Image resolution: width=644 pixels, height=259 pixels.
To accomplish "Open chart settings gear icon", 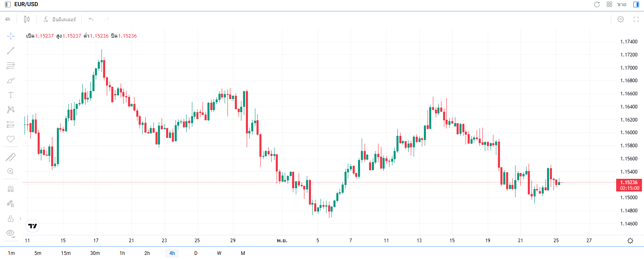I will coord(621,19).
